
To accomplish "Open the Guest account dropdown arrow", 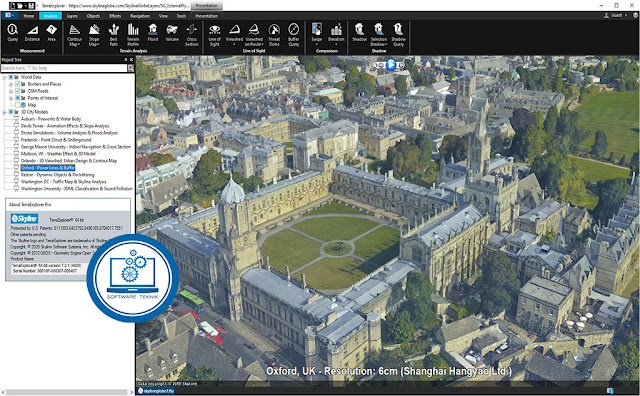I will [x=626, y=16].
